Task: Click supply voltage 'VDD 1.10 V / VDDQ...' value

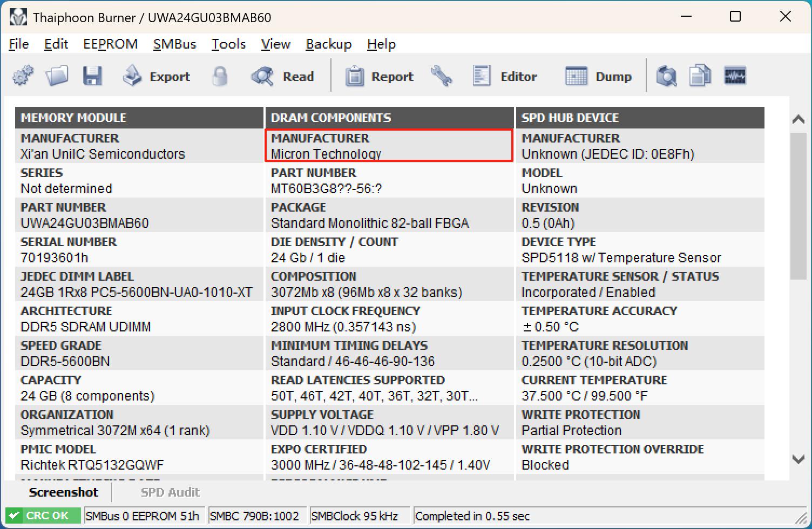Action: coord(385,431)
